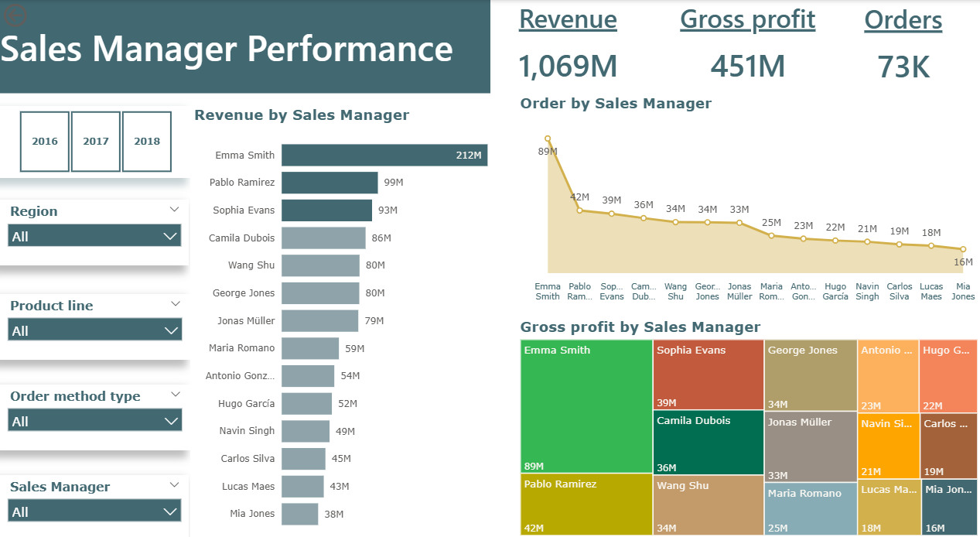Select the 2016 year filter
The width and height of the screenshot is (980, 537).
pos(45,142)
